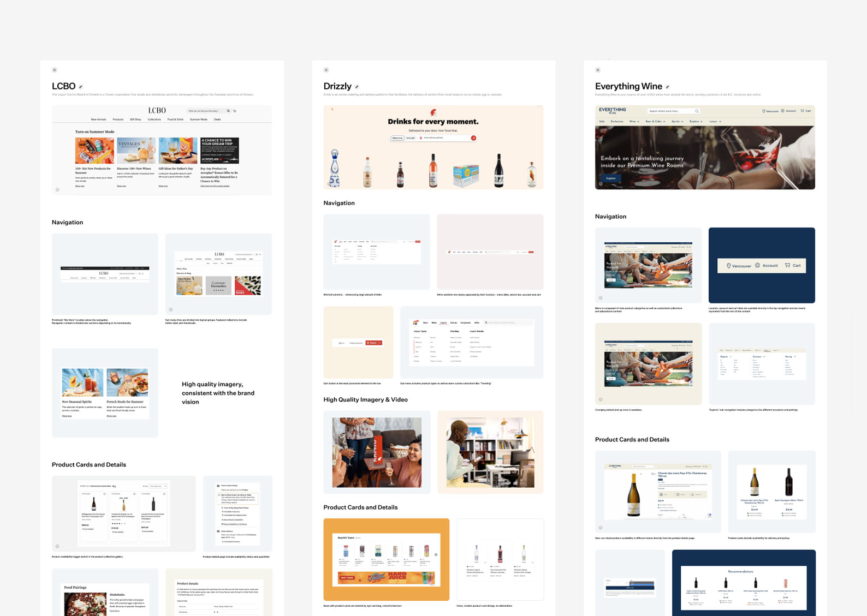867x616 pixels.
Task: Favorite the middle product card with its heart
Action: pyautogui.click(x=134, y=494)
